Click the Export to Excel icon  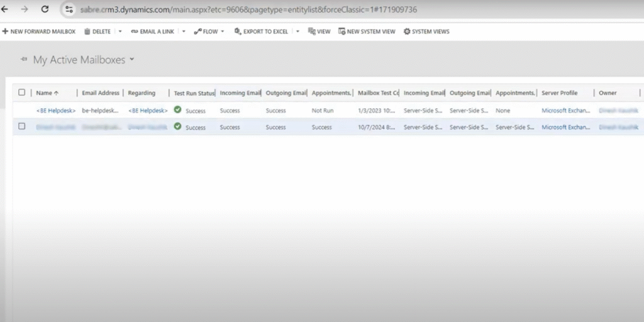[x=238, y=31]
